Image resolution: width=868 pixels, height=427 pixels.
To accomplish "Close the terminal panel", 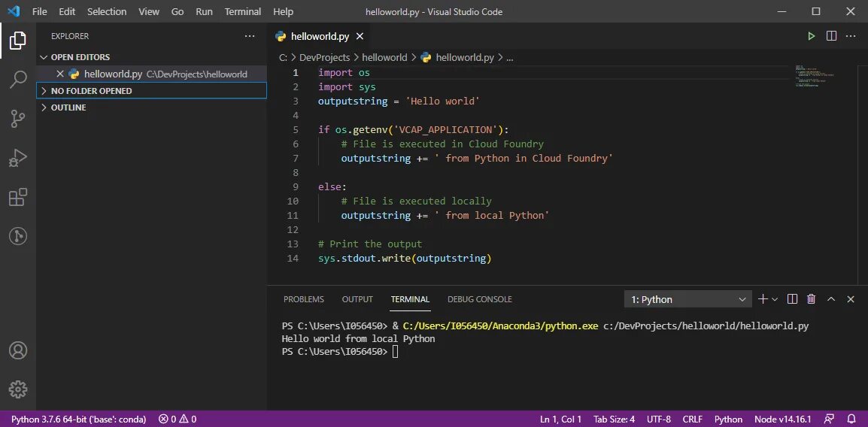I will pyautogui.click(x=851, y=299).
